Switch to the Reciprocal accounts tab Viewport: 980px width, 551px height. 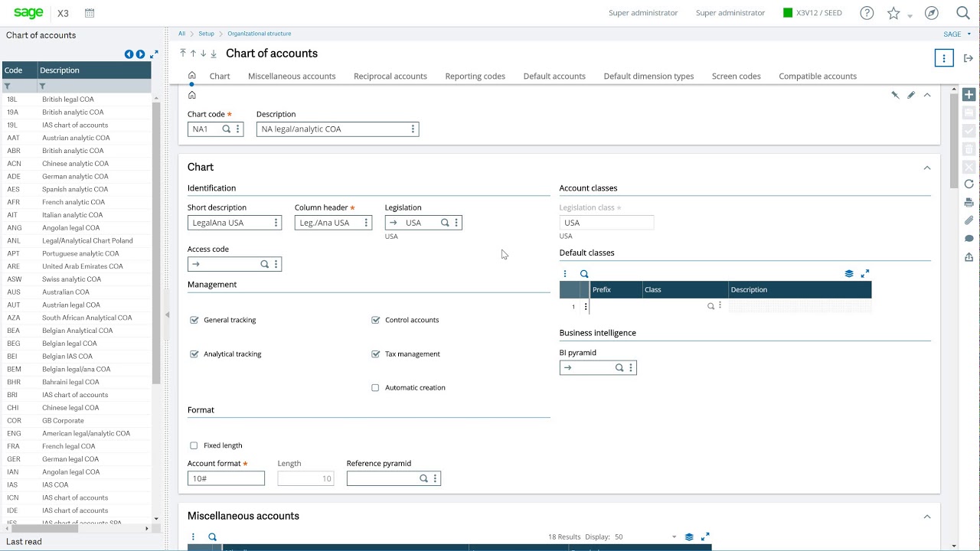[390, 77]
